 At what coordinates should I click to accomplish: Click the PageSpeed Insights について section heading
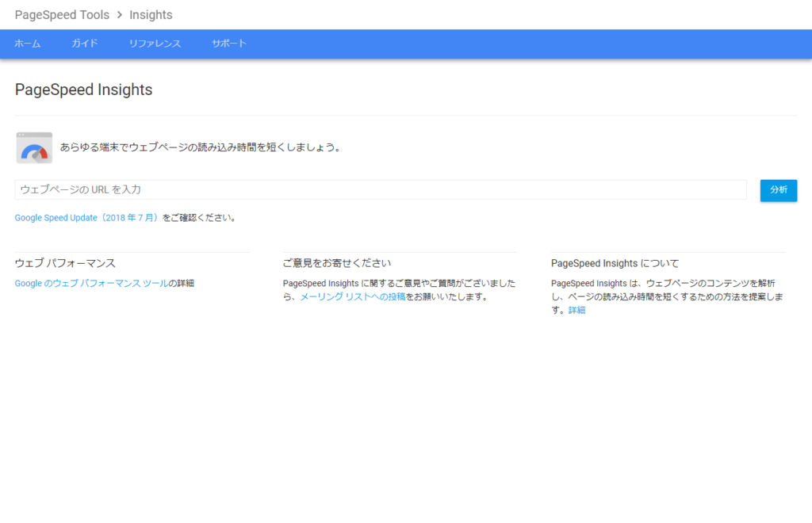coord(615,263)
